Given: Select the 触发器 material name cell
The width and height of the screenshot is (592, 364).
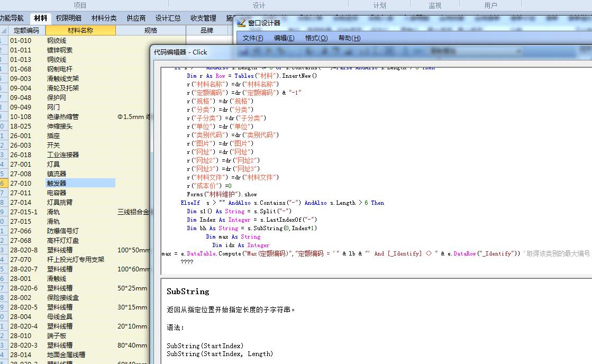Looking at the screenshot, I should tap(80, 183).
